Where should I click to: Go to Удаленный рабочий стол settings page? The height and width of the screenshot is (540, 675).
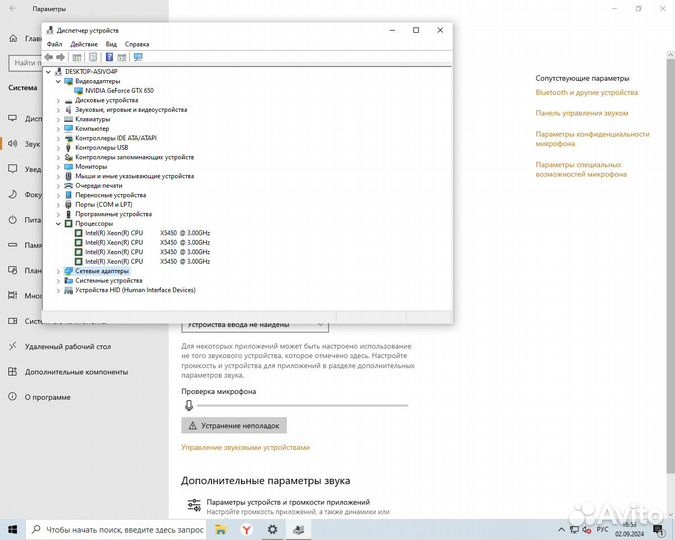point(68,346)
